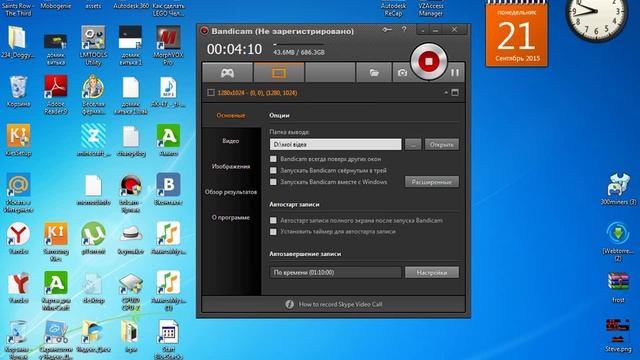The image size is (640, 360).
Task: Select the Bandicam desktop shortcut icon
Action: pyautogui.click(x=131, y=193)
